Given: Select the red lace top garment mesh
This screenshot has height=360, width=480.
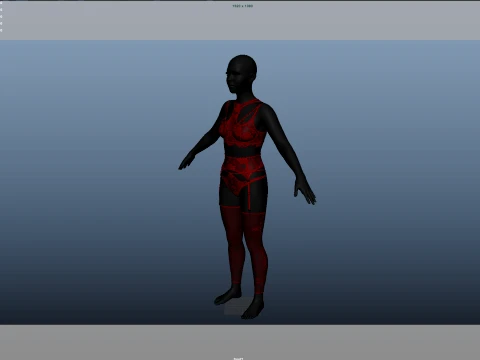Looking at the screenshot, I should click(x=243, y=124).
